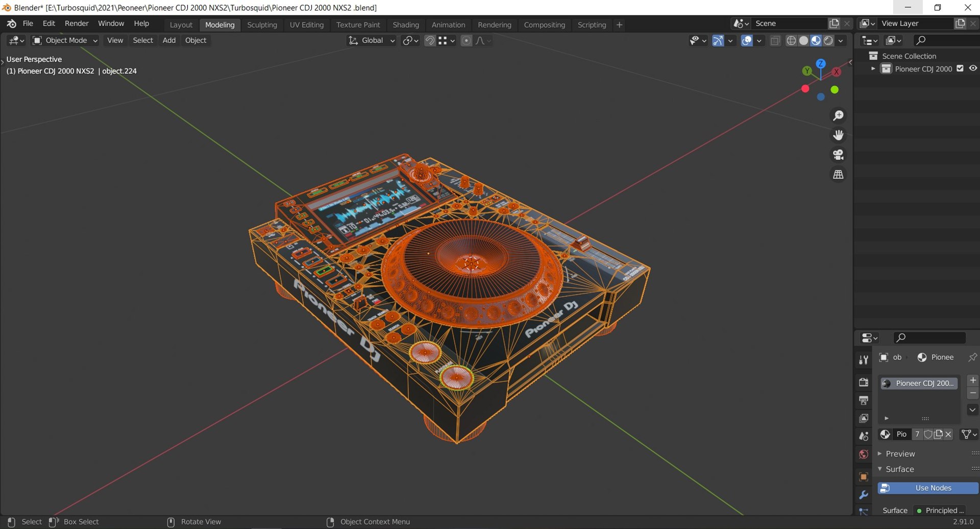Open Global transform orientation dropdown
Screen dimensions: 980x529
372,40
